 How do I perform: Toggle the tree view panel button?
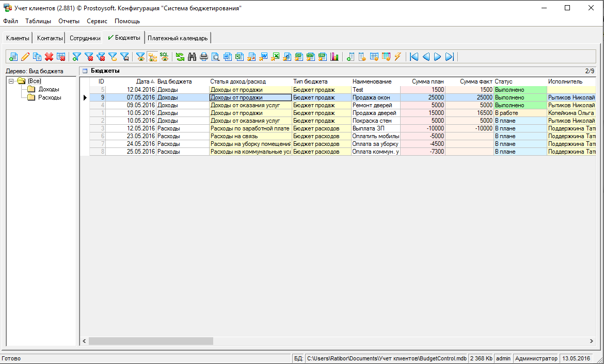click(152, 57)
